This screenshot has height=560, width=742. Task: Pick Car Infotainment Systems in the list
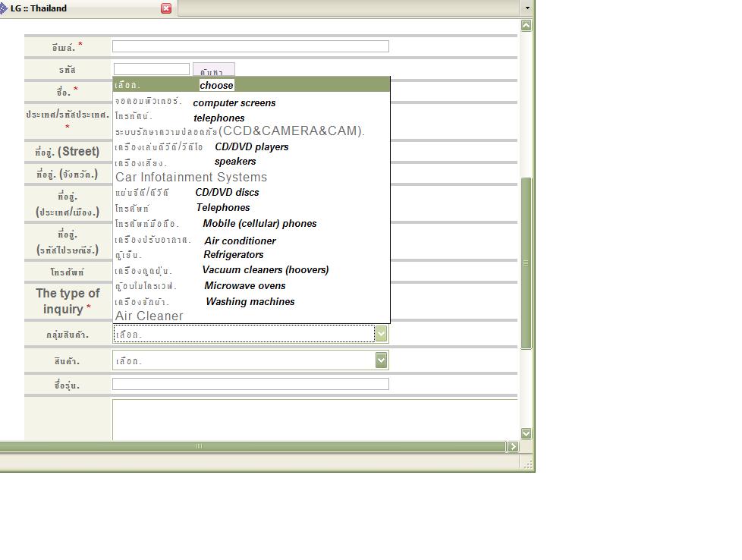pyautogui.click(x=191, y=177)
